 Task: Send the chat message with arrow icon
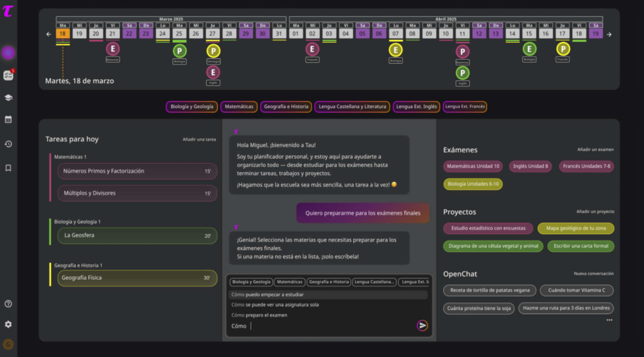pyautogui.click(x=422, y=325)
